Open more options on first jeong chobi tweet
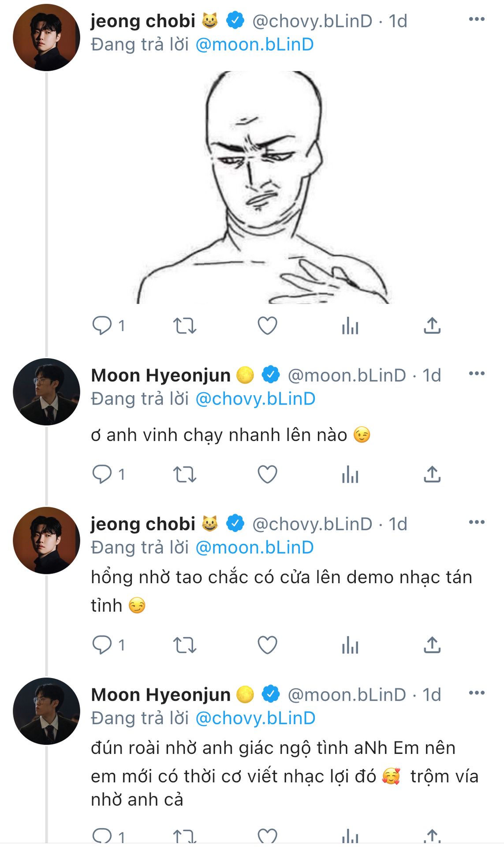504x847 pixels. [x=477, y=19]
